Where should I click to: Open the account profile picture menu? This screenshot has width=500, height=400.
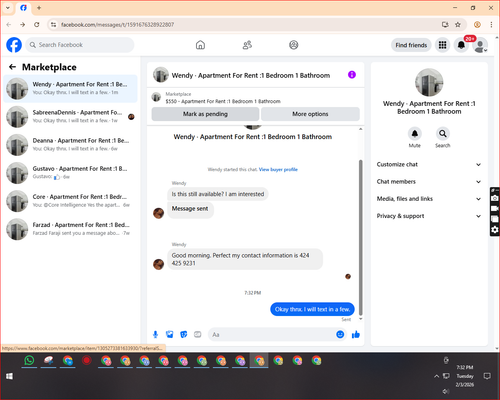click(x=480, y=45)
